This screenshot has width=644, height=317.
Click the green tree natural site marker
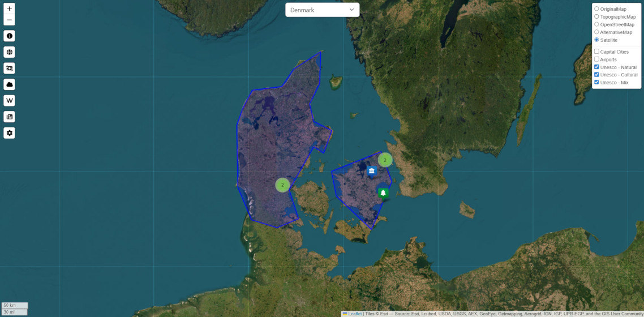point(383,193)
